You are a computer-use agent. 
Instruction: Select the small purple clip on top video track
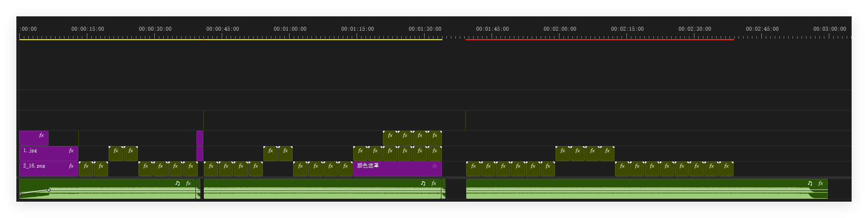click(x=200, y=138)
